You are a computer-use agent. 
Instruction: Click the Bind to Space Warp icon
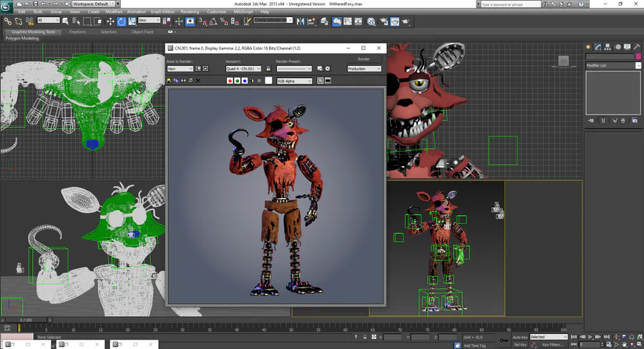pos(29,21)
